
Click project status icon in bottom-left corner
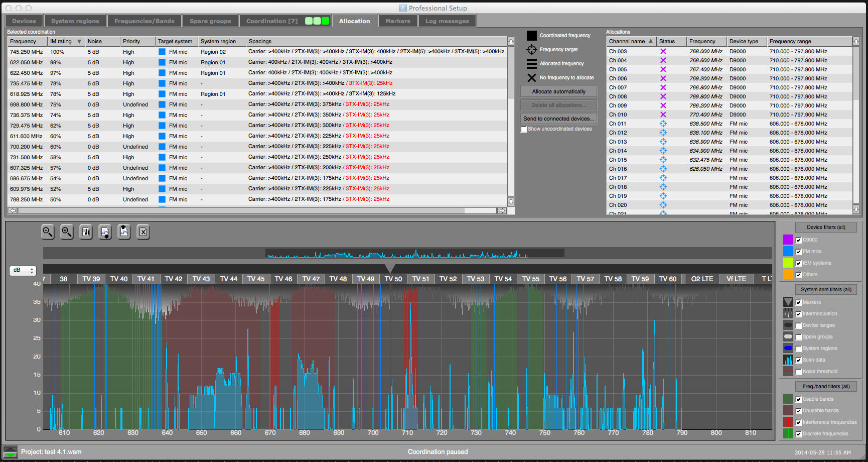click(x=10, y=451)
